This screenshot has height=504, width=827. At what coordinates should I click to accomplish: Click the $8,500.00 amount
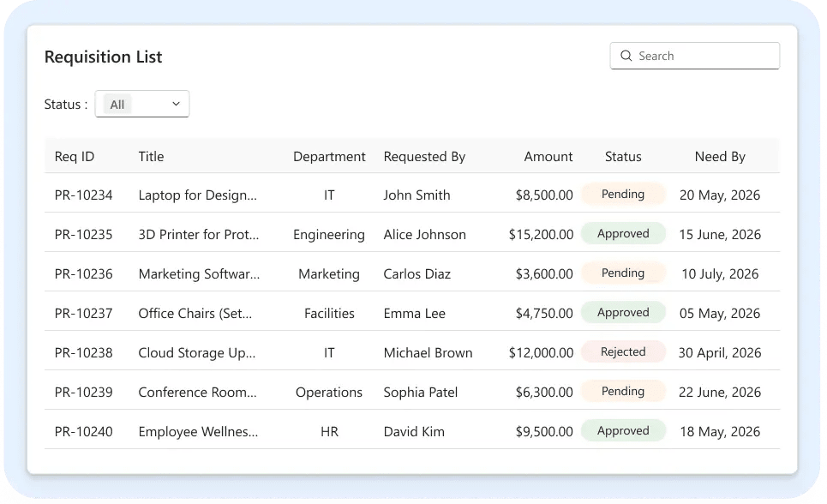click(x=544, y=195)
